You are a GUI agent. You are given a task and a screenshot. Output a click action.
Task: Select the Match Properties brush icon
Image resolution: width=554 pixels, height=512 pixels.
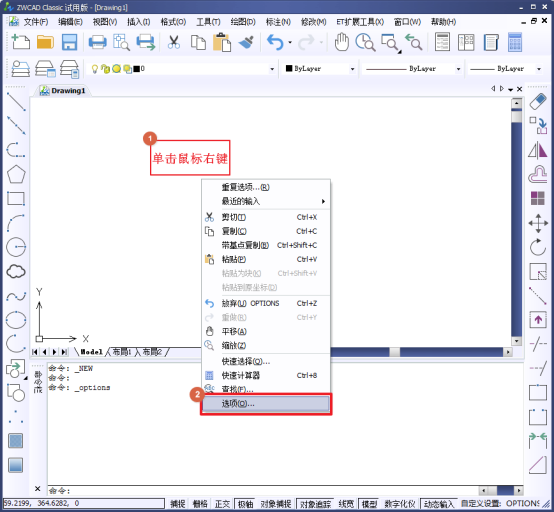247,42
